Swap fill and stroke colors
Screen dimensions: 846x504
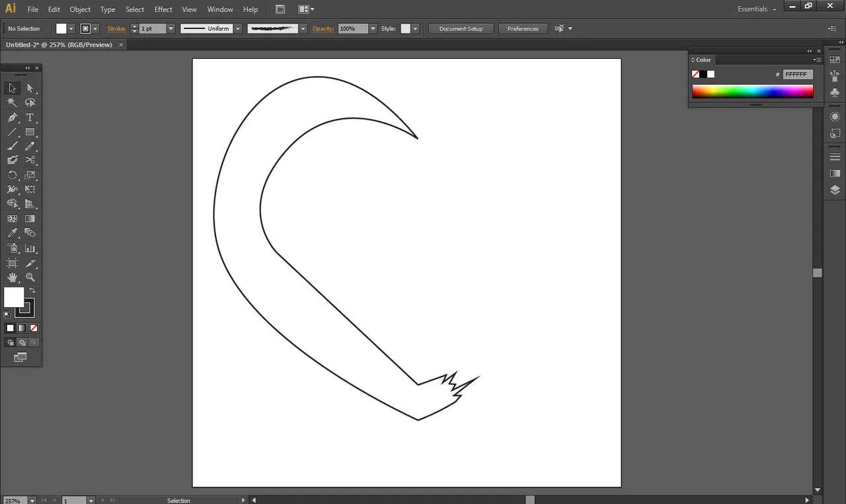tap(32, 290)
